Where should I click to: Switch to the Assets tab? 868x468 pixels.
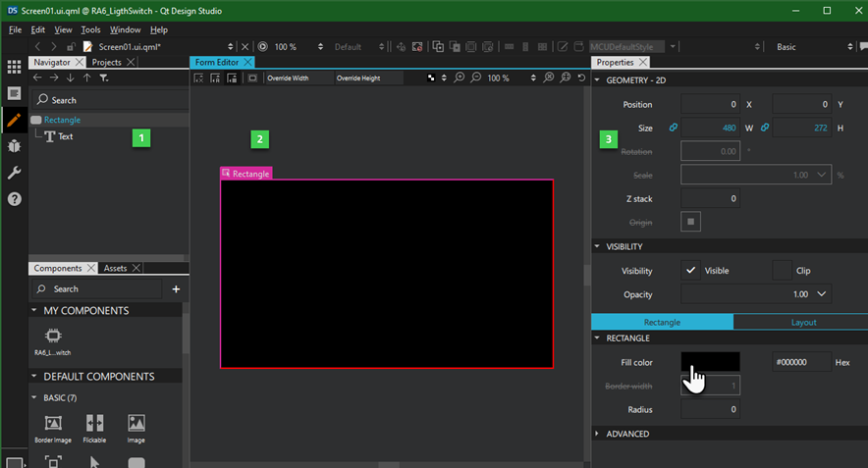pyautogui.click(x=115, y=268)
